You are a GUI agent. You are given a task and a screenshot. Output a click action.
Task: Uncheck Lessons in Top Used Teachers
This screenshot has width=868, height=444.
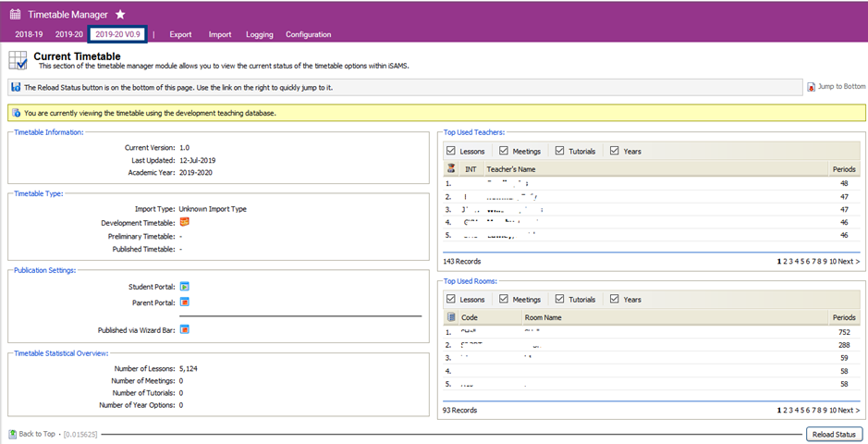pos(451,151)
